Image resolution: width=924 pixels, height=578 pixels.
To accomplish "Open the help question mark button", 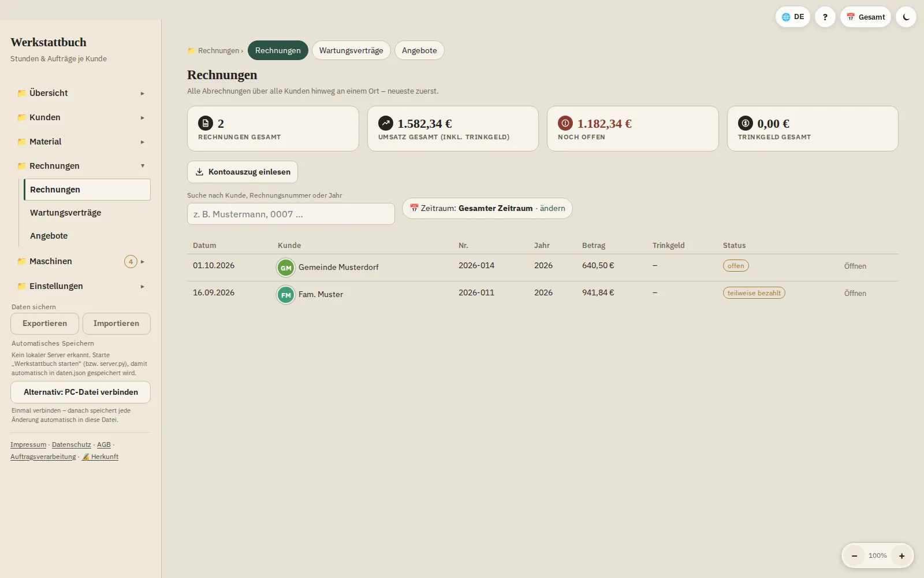I will coord(825,17).
